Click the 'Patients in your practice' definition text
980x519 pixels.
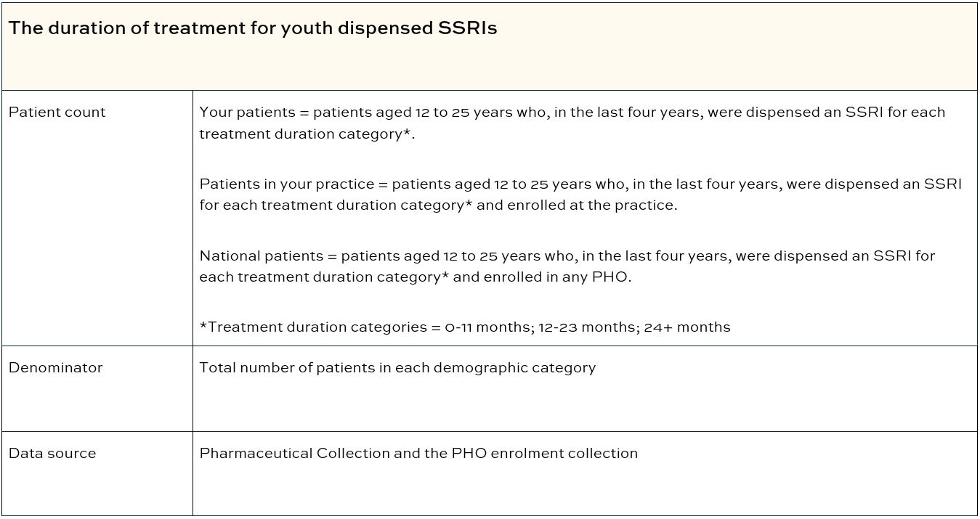click(x=580, y=195)
